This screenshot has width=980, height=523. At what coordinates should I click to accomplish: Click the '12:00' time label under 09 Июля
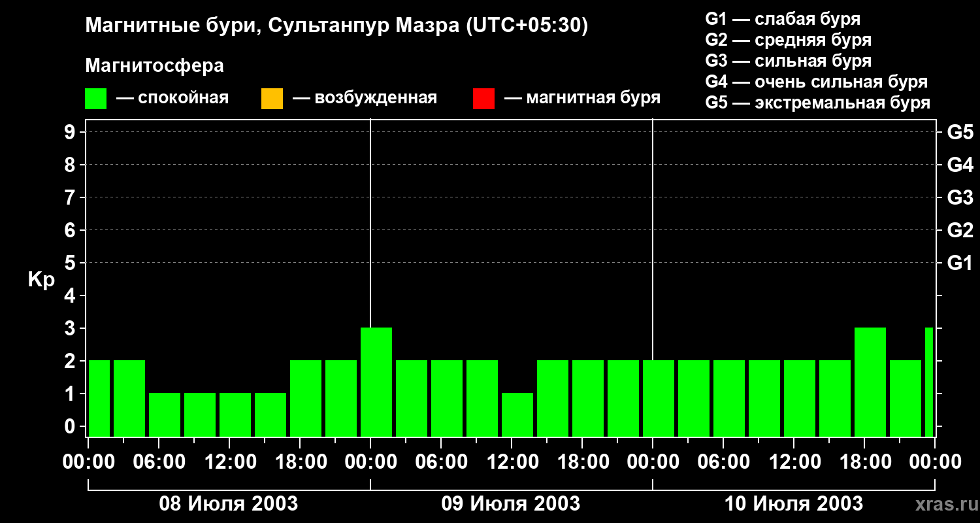pos(512,462)
